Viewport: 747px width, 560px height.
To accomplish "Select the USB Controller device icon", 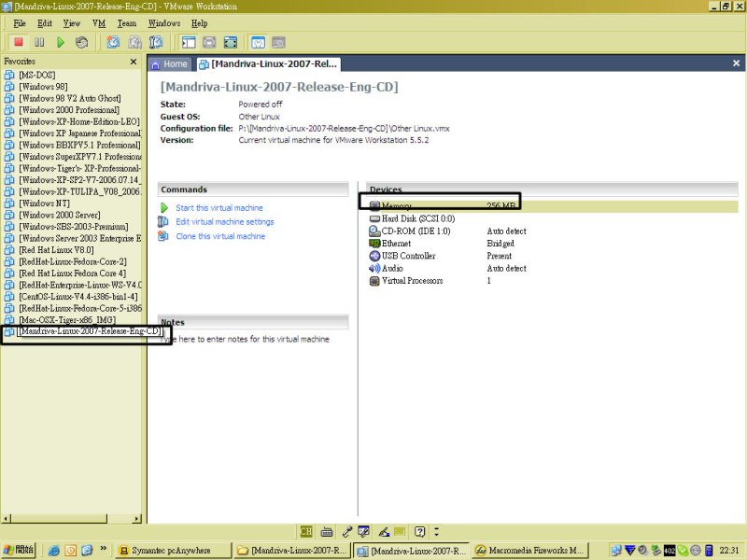I will click(x=374, y=256).
